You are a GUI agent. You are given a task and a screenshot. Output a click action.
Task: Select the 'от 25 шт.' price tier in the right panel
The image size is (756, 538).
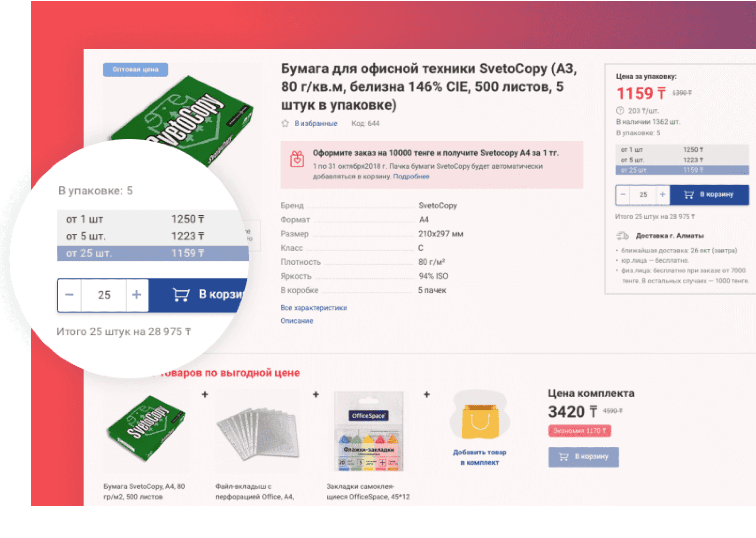click(682, 170)
